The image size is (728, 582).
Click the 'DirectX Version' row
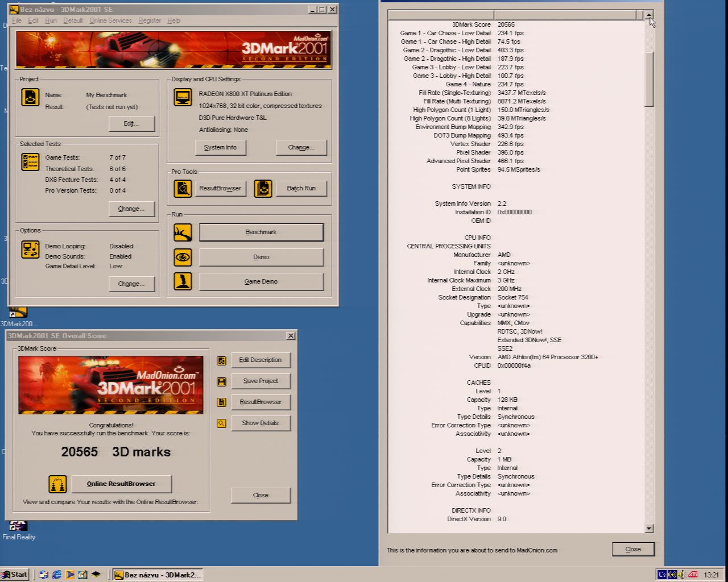tap(515, 519)
